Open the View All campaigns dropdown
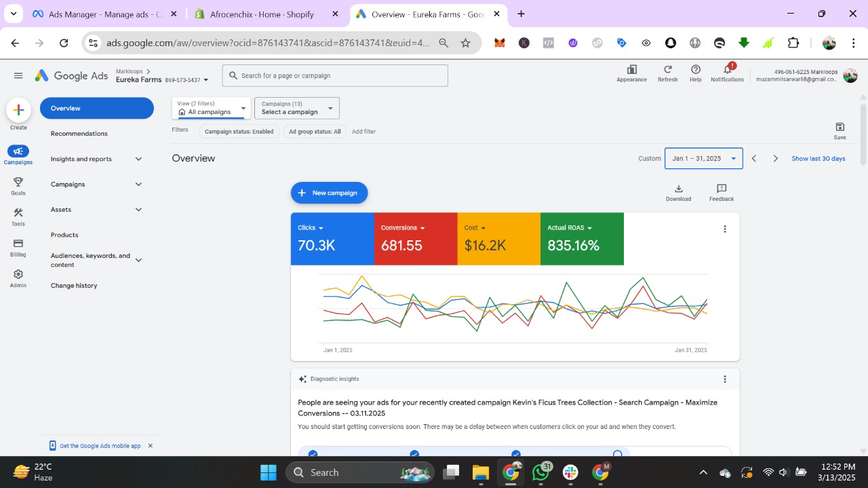 (210, 108)
